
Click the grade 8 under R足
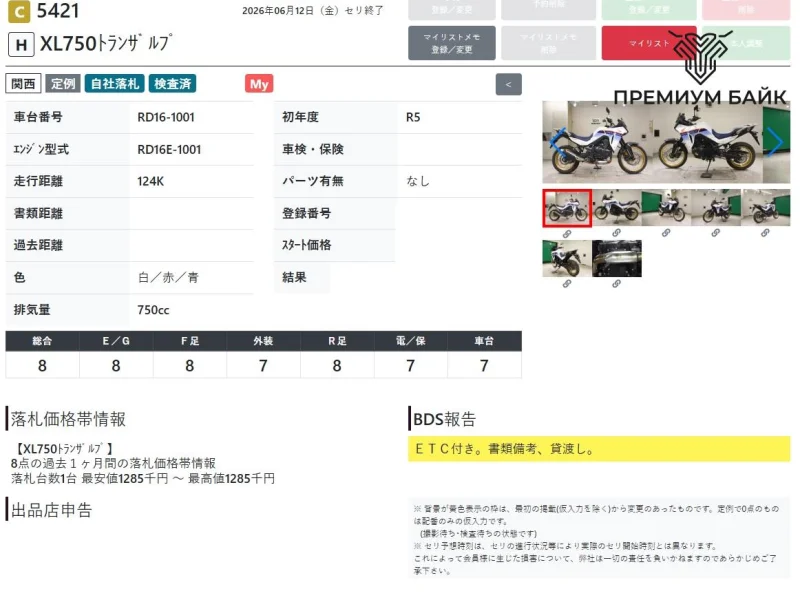click(337, 365)
